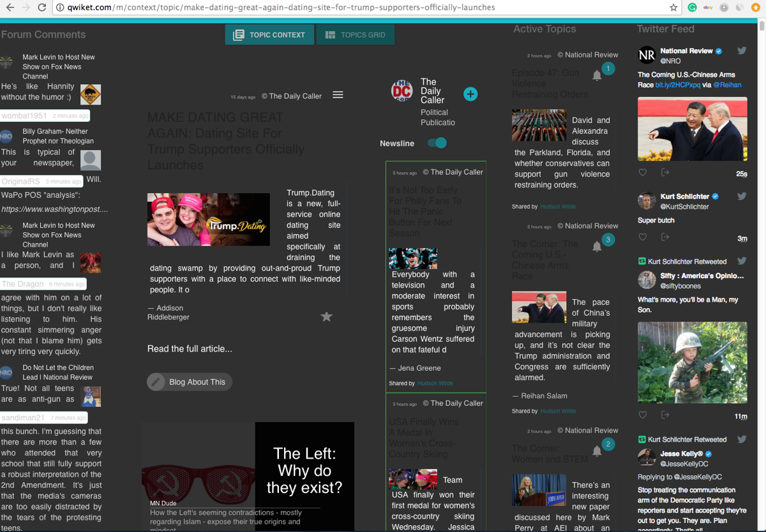766x532 pixels.
Task: Open the Trump.Dating article image
Action: tap(209, 219)
